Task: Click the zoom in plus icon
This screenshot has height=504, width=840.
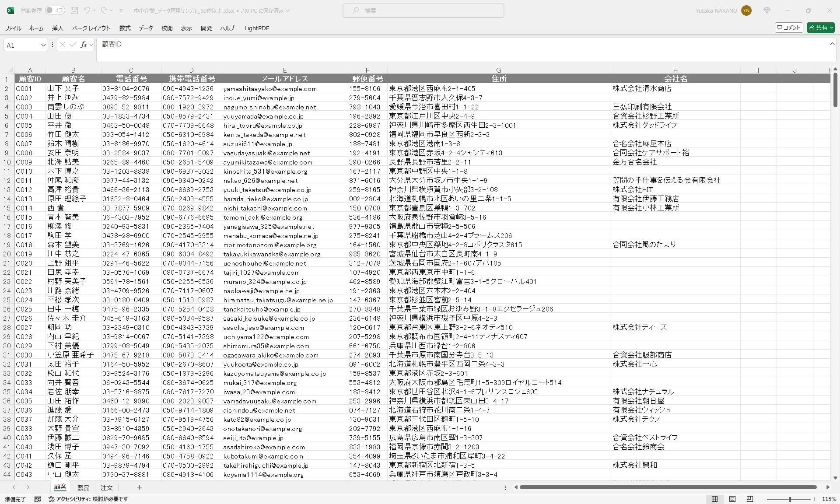Action: [815, 499]
